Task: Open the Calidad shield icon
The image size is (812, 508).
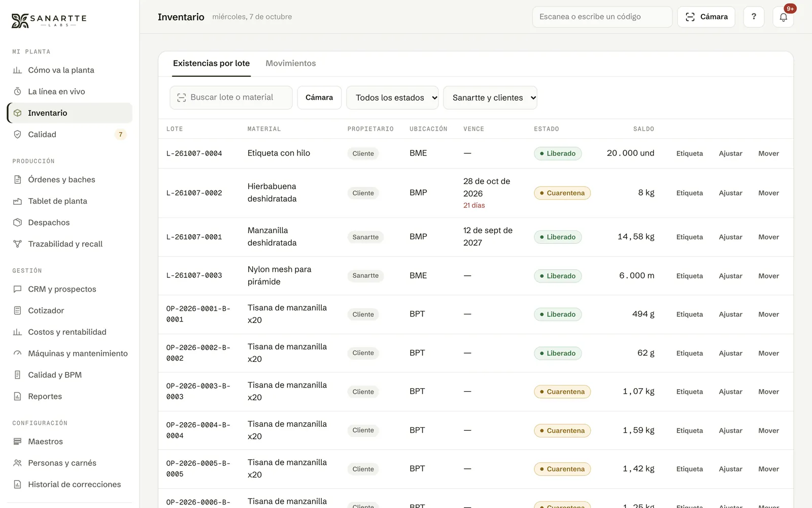Action: (17, 135)
